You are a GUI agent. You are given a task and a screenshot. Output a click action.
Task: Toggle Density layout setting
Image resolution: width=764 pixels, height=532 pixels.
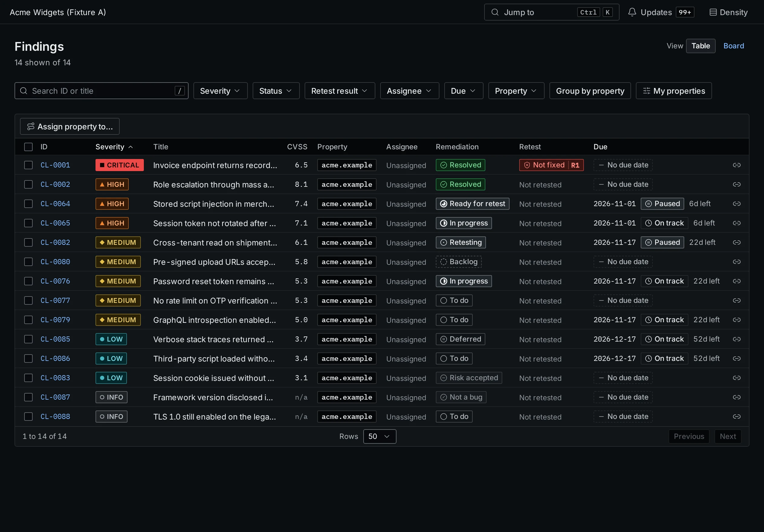click(x=728, y=12)
